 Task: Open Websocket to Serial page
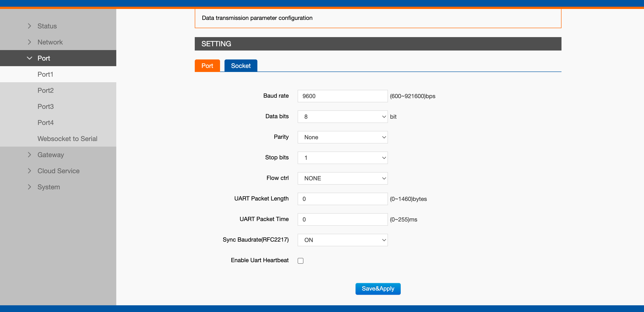click(x=67, y=139)
